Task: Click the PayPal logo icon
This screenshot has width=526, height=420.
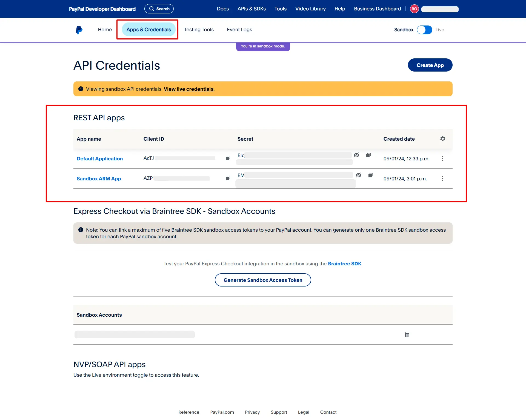Action: pyautogui.click(x=79, y=30)
